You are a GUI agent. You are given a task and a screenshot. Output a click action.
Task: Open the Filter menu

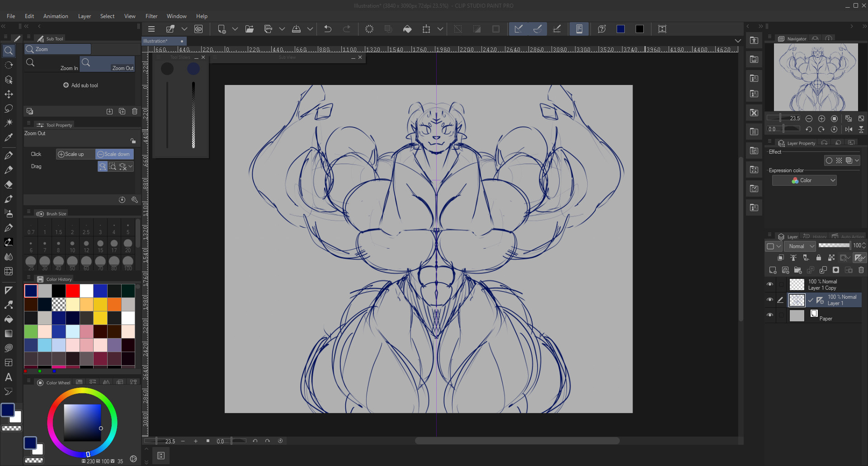151,16
